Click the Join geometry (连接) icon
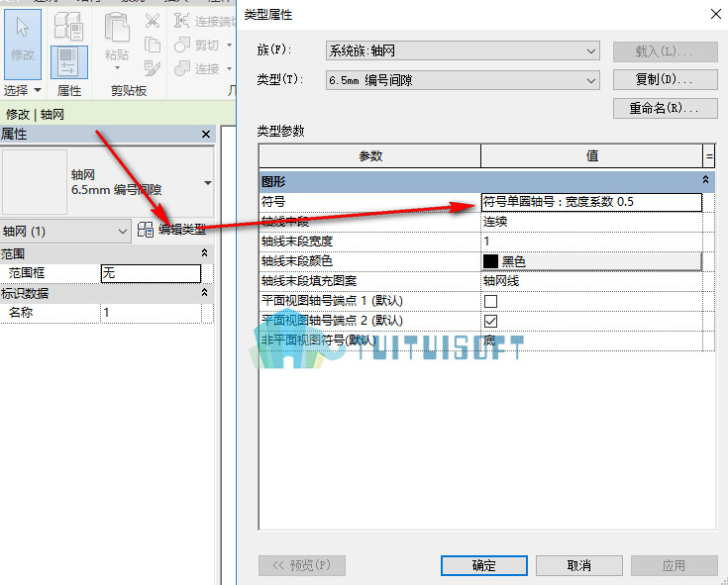The width and height of the screenshot is (728, 585). pyautogui.click(x=182, y=68)
